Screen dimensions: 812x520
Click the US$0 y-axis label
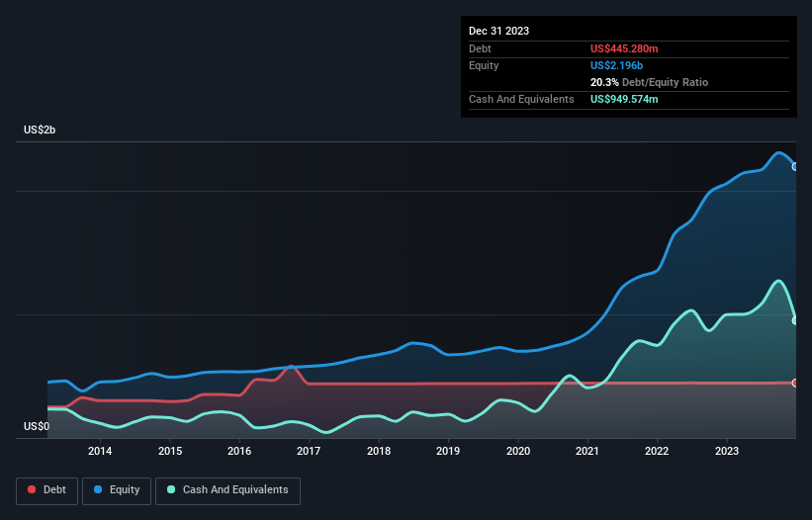pyautogui.click(x=37, y=426)
